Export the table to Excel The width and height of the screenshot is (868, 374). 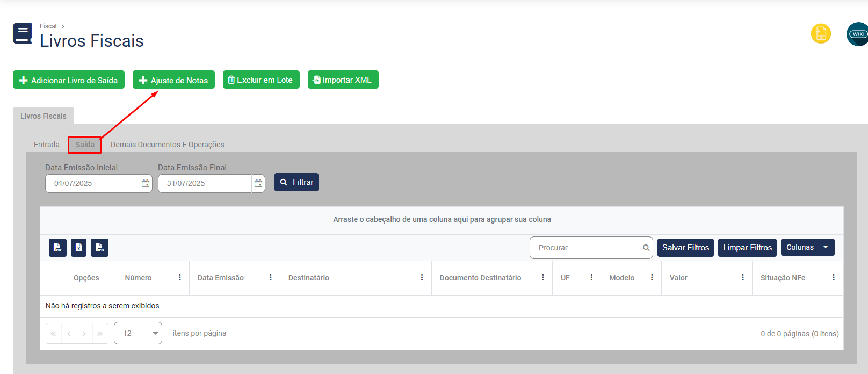tap(78, 248)
